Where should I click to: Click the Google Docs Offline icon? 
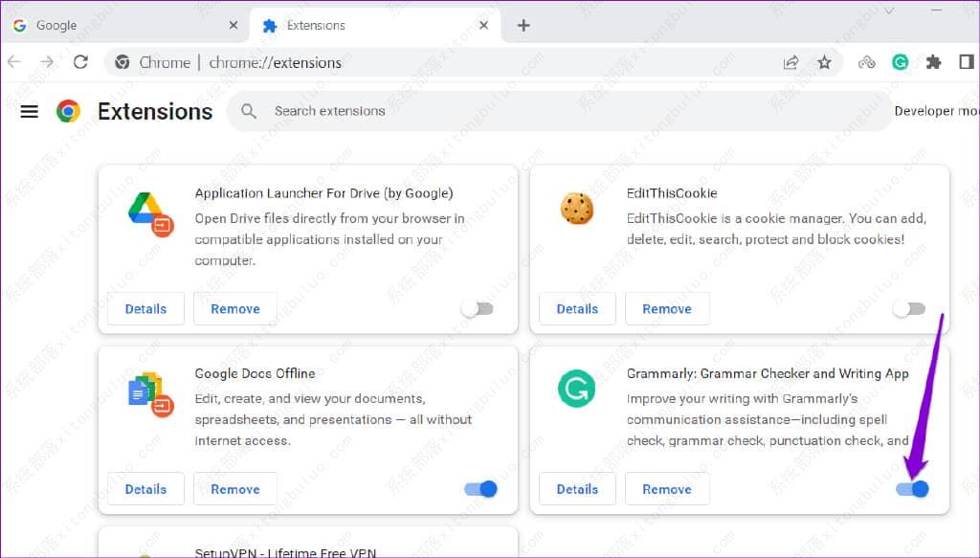[150, 395]
